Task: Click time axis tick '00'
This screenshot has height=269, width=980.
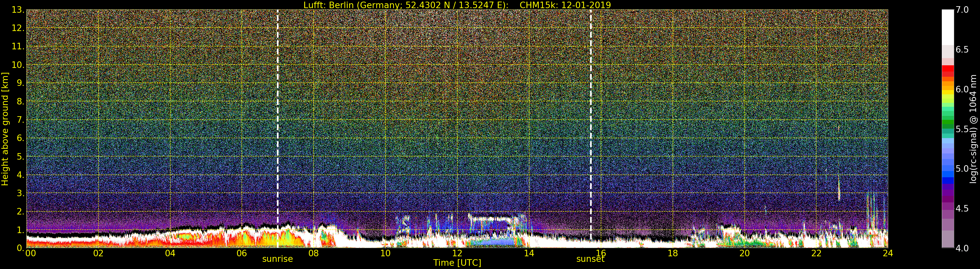Action: [30, 253]
